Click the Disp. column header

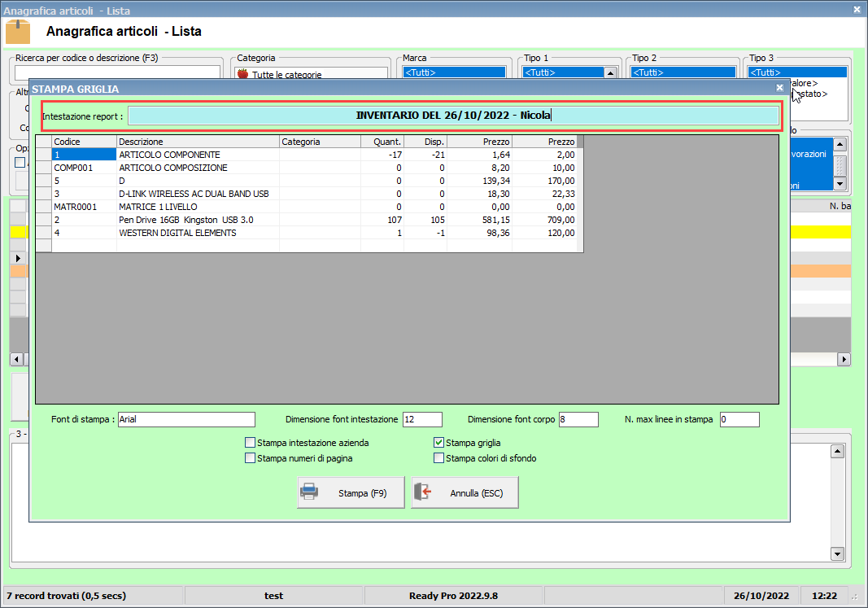[425, 142]
